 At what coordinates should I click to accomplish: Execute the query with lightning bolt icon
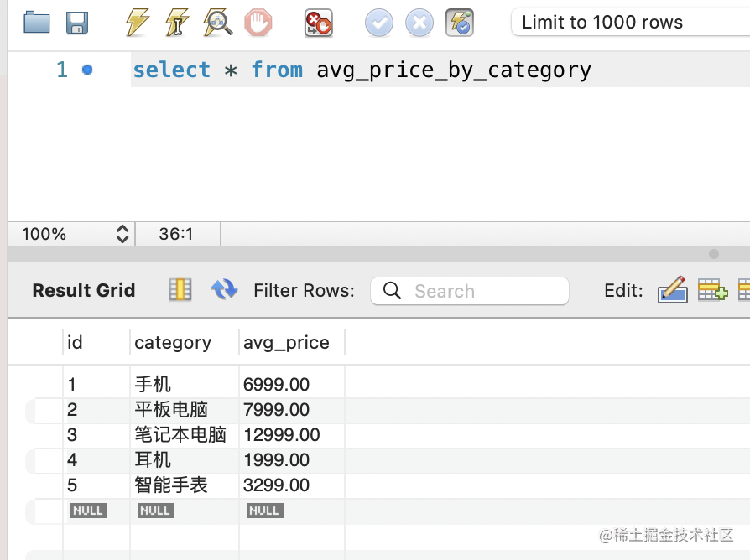click(x=137, y=23)
